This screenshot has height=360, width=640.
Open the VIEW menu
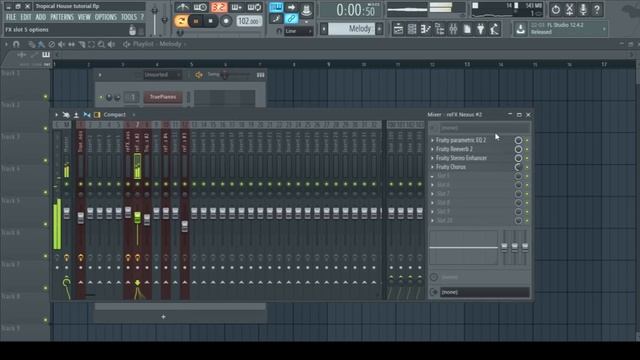84,17
